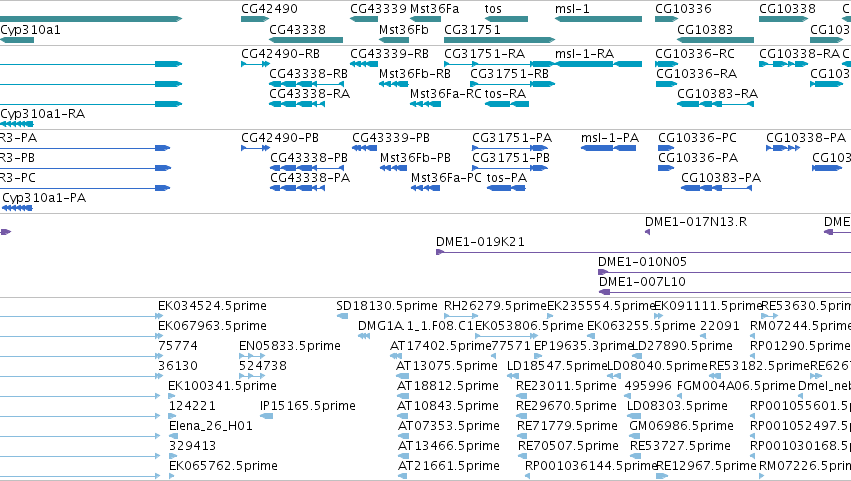Click protein CG42490-PB
851x481 pixels.
point(280,138)
